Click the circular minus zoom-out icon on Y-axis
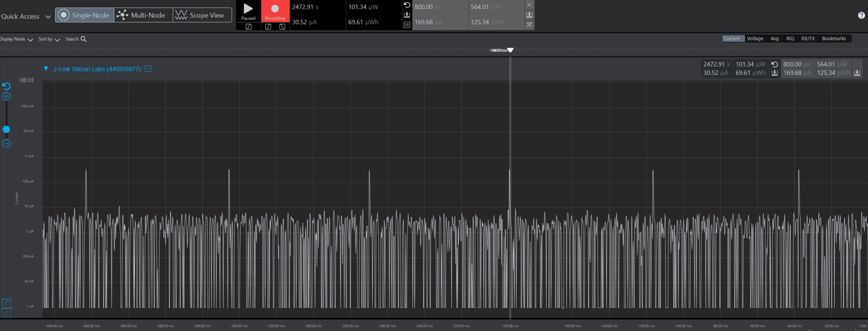 tap(6, 144)
